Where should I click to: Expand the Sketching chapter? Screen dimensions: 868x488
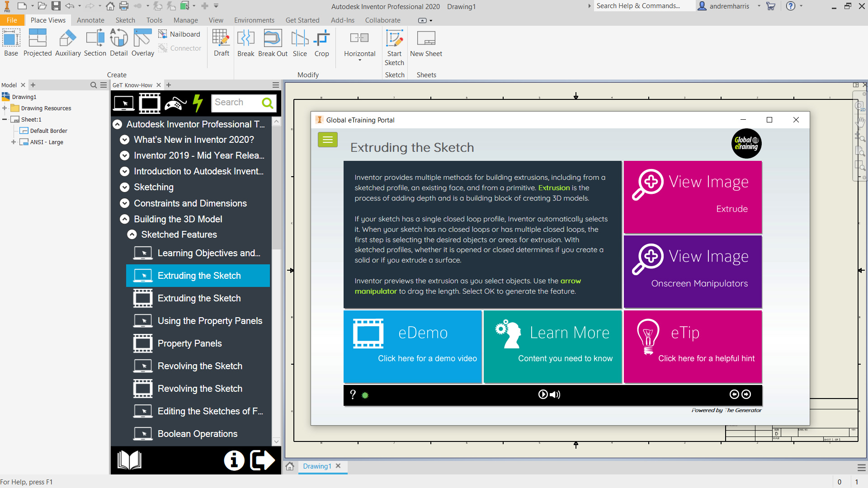(124, 187)
